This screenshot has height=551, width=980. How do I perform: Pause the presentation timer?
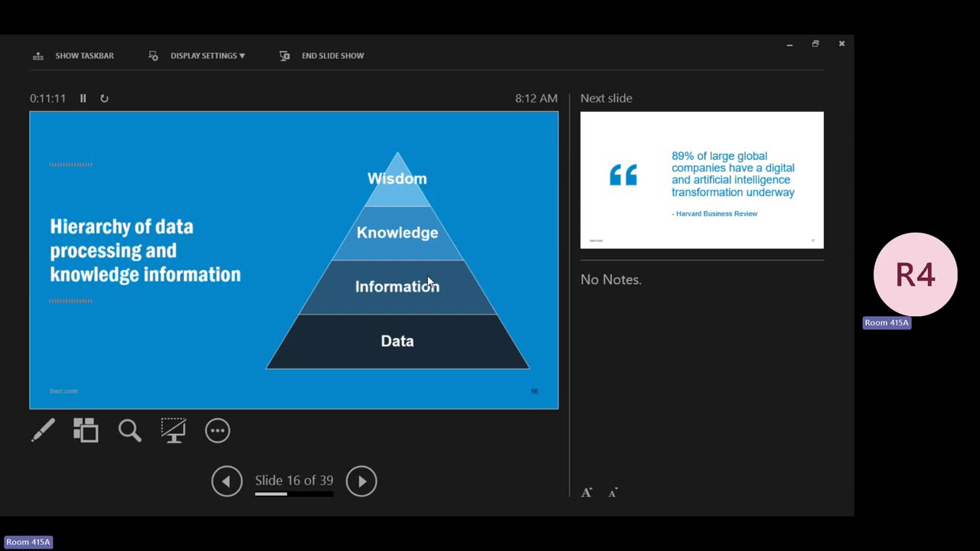point(83,98)
